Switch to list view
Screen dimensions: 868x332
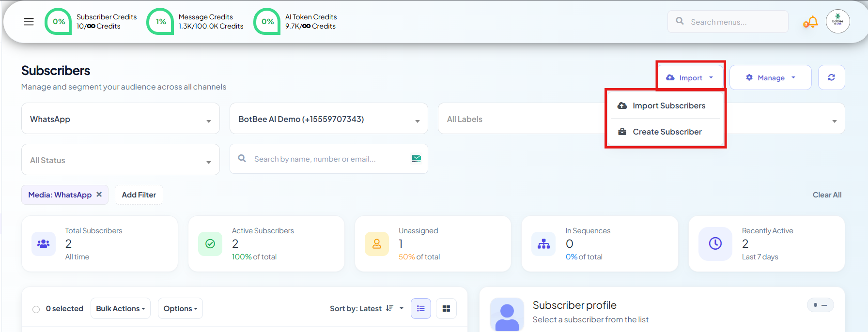point(421,309)
